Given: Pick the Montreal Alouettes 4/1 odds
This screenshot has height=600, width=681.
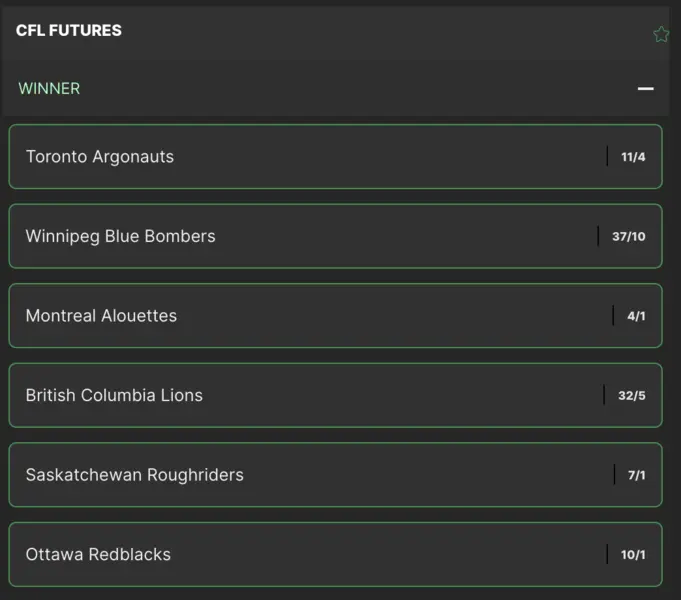Looking at the screenshot, I should point(636,316).
